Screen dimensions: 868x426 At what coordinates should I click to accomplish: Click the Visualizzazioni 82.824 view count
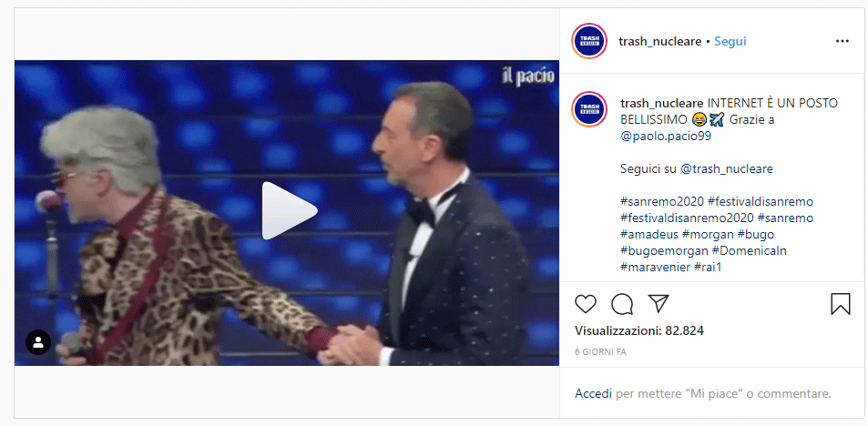639,330
